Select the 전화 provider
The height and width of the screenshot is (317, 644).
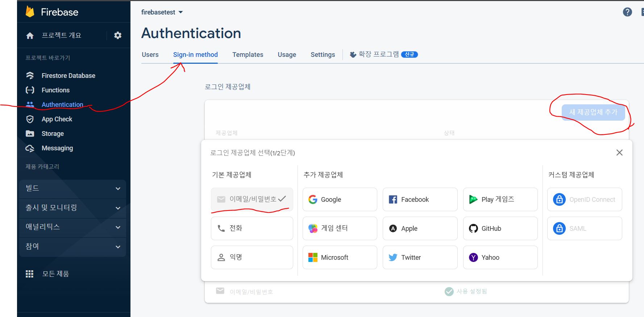(252, 228)
